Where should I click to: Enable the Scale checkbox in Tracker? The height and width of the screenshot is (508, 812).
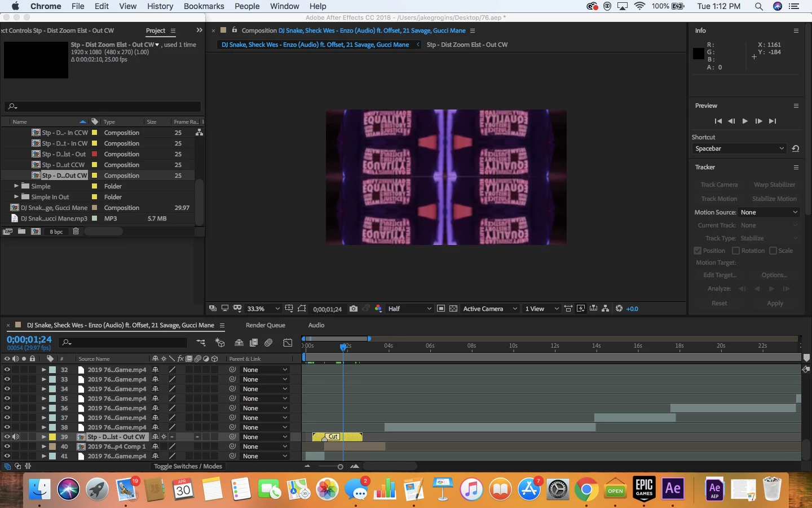(x=773, y=251)
